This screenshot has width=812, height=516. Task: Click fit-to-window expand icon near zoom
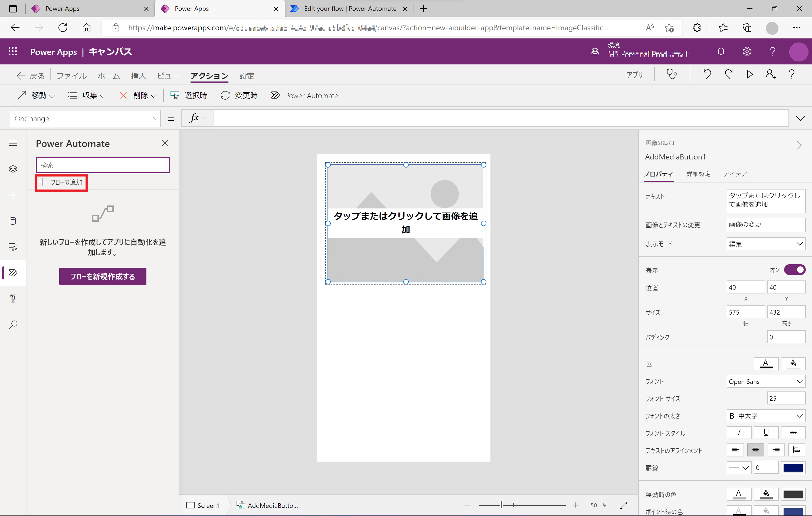[x=623, y=505]
